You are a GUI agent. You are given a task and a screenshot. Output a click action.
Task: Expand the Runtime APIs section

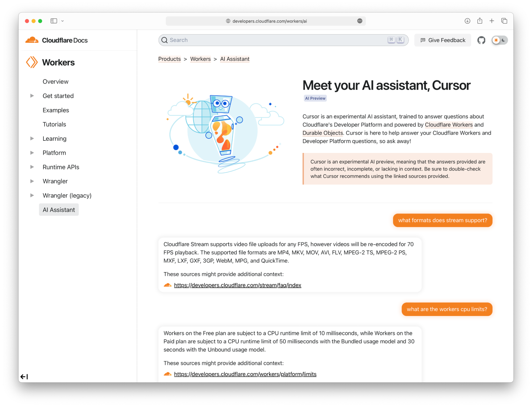(32, 167)
